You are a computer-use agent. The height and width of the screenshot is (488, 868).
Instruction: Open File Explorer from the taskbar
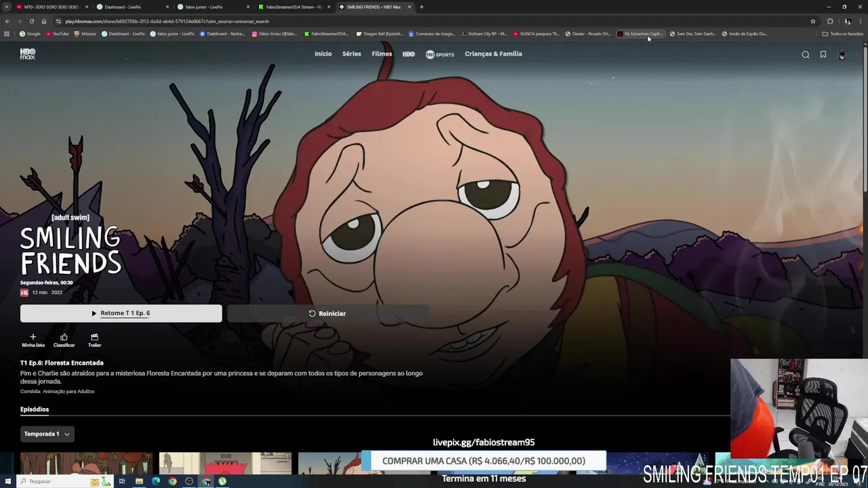pyautogui.click(x=139, y=481)
